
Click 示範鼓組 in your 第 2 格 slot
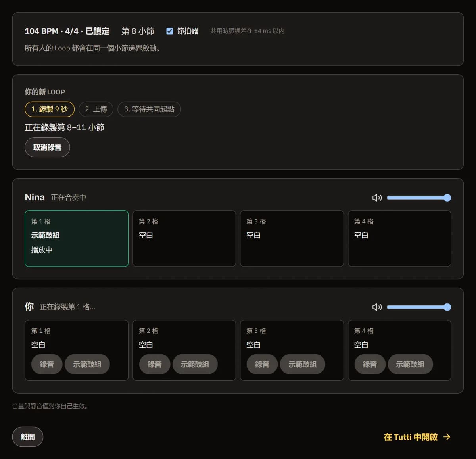click(195, 364)
